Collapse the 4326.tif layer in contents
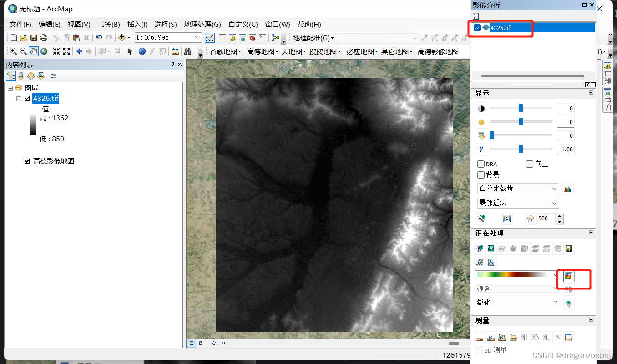617x364 pixels. point(19,98)
